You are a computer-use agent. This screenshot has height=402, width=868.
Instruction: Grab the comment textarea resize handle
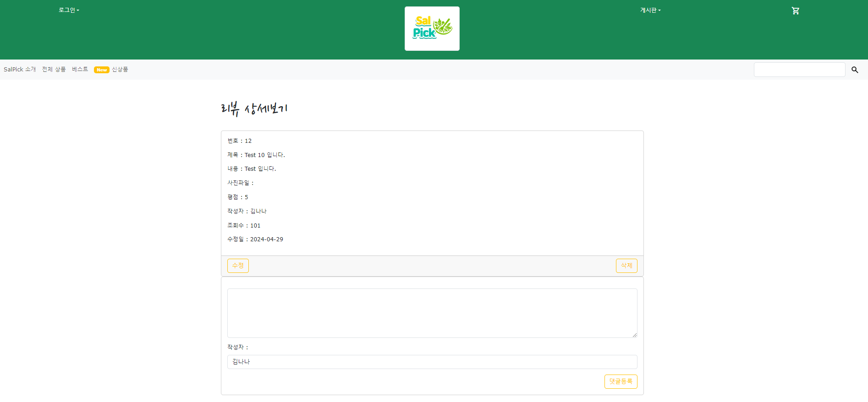[634, 335]
